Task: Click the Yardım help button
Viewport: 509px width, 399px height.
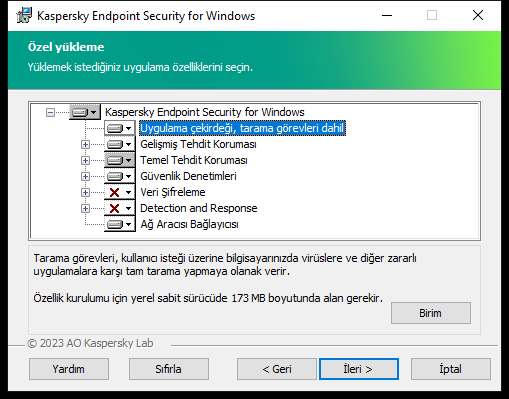Action: (x=69, y=369)
